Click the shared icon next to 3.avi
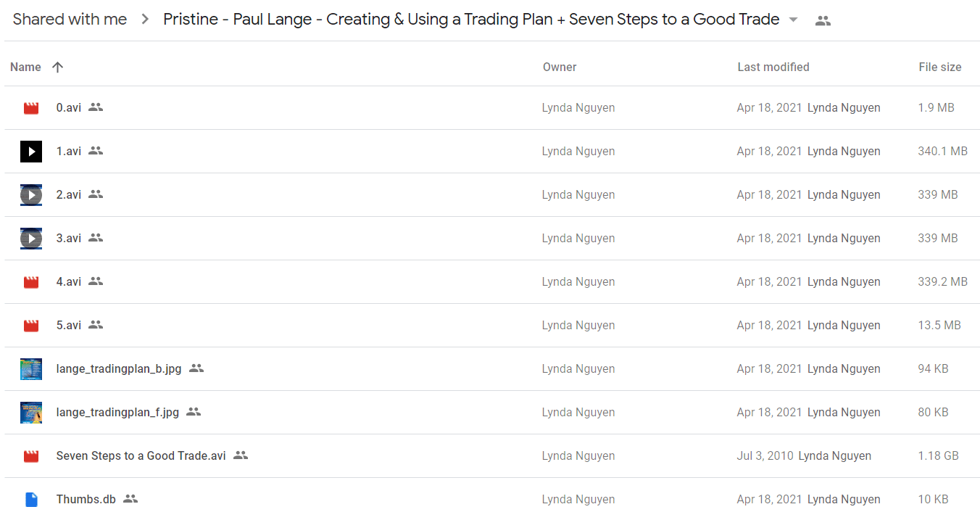 [96, 238]
